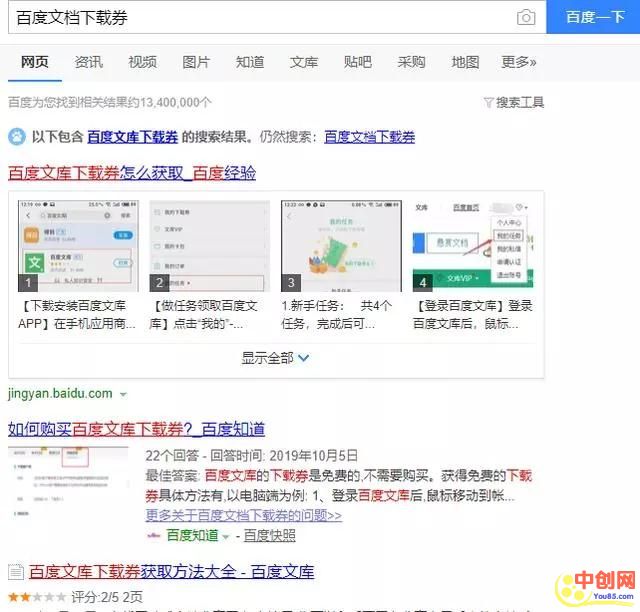Image resolution: width=640 pixels, height=612 pixels.
Task: Open dropdown arrow next to jingyan.baidu.com
Action: (123, 394)
